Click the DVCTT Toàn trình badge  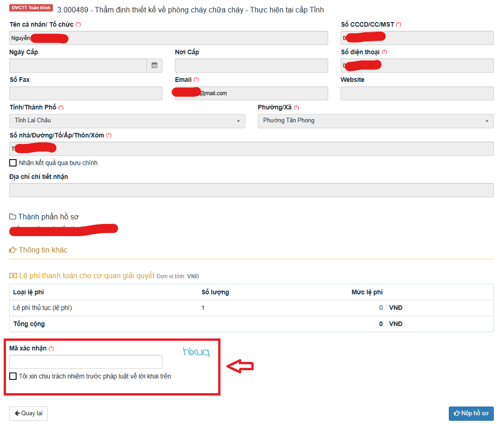pos(31,8)
